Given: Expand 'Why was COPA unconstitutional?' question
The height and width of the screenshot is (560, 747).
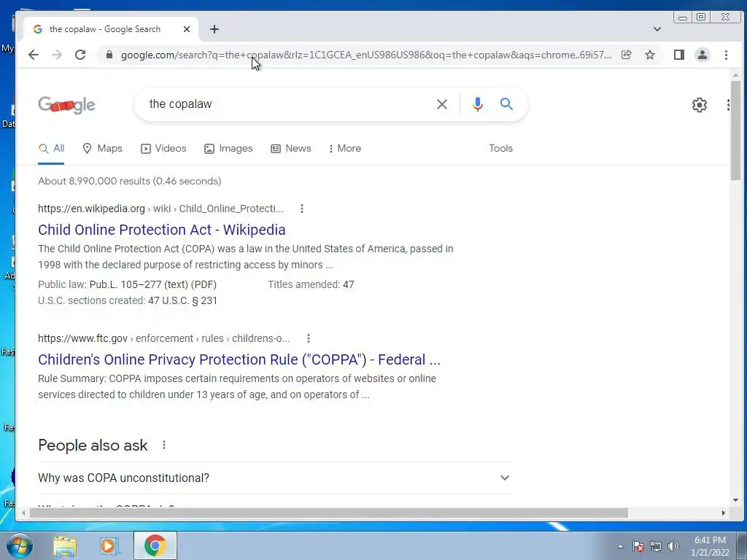Looking at the screenshot, I should (x=275, y=478).
